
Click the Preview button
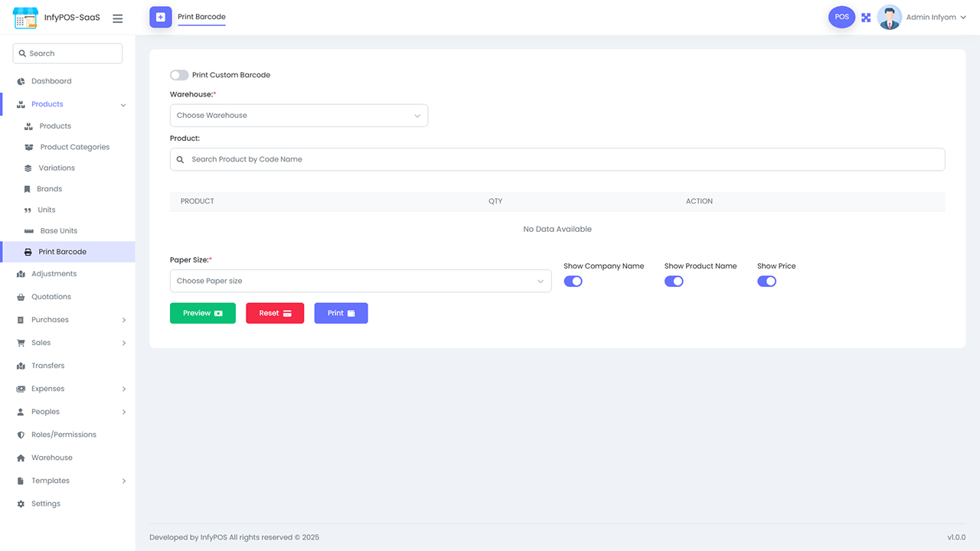click(x=202, y=313)
